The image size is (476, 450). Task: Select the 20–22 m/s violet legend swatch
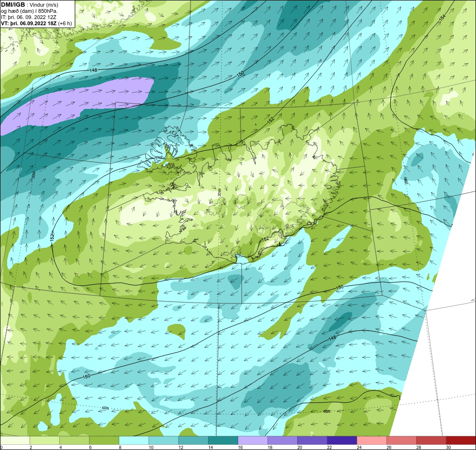pos(312,440)
